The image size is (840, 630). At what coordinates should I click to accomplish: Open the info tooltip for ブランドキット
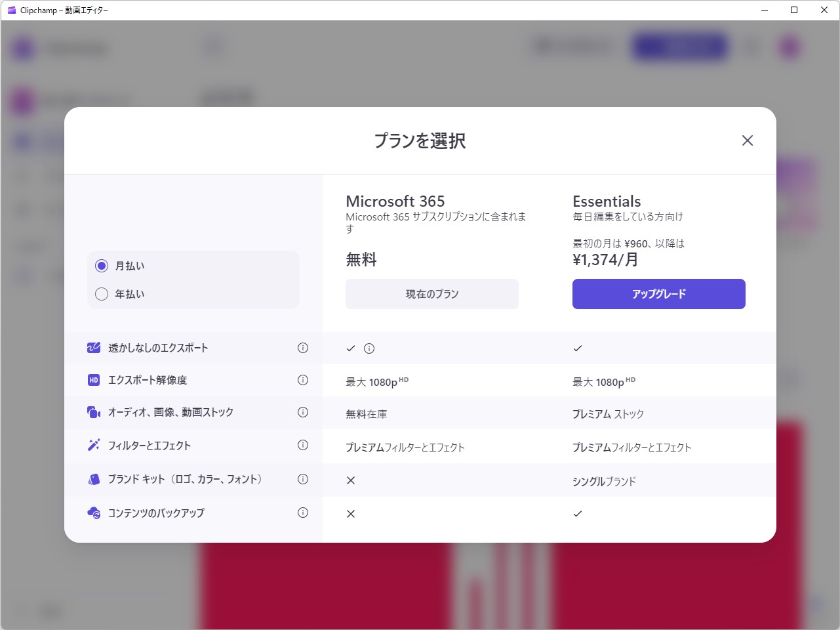302,479
